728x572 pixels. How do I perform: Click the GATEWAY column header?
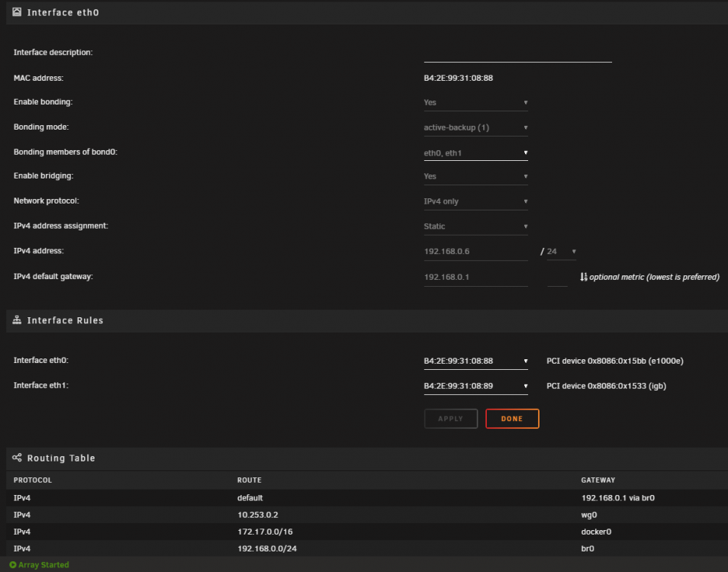(x=598, y=480)
